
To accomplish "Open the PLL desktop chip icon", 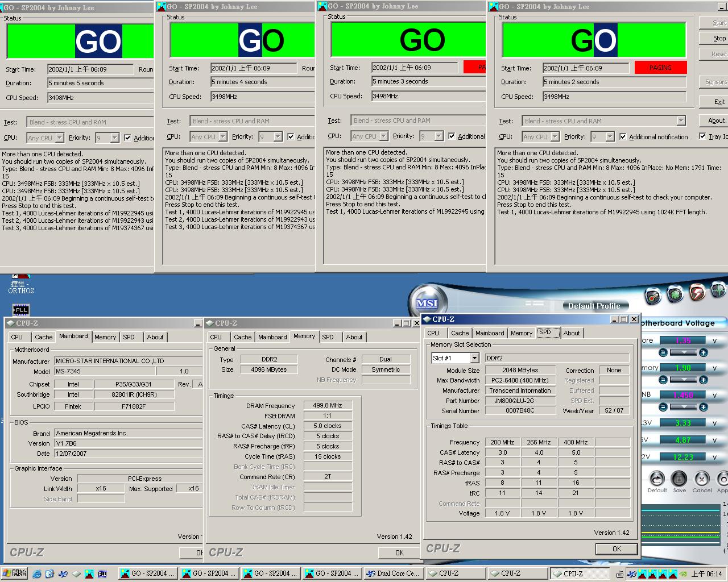I will click(21, 310).
